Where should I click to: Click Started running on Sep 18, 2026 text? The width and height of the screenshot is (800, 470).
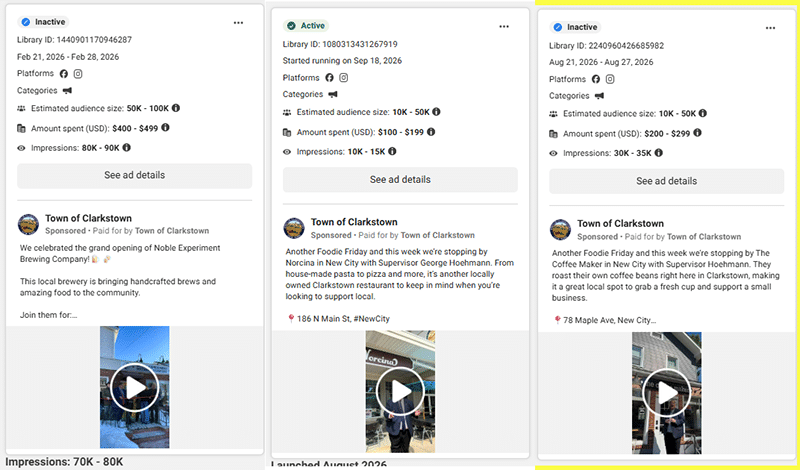pyautogui.click(x=342, y=61)
